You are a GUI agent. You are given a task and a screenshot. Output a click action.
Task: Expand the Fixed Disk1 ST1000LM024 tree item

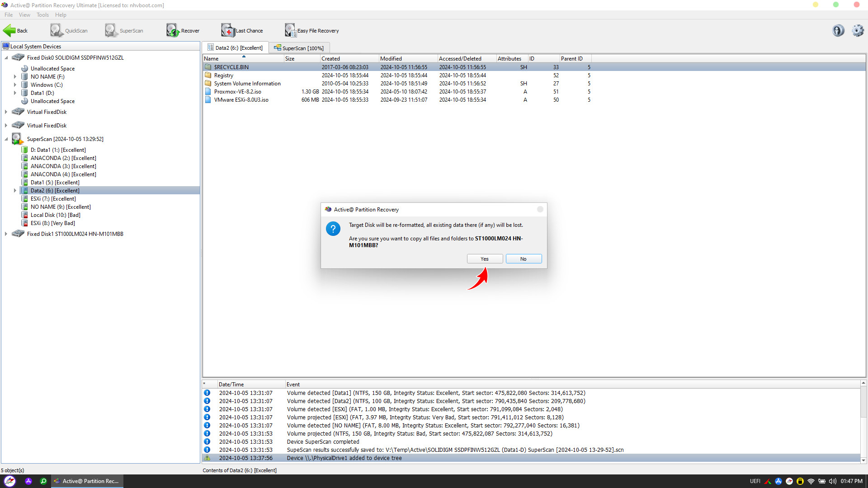7,234
